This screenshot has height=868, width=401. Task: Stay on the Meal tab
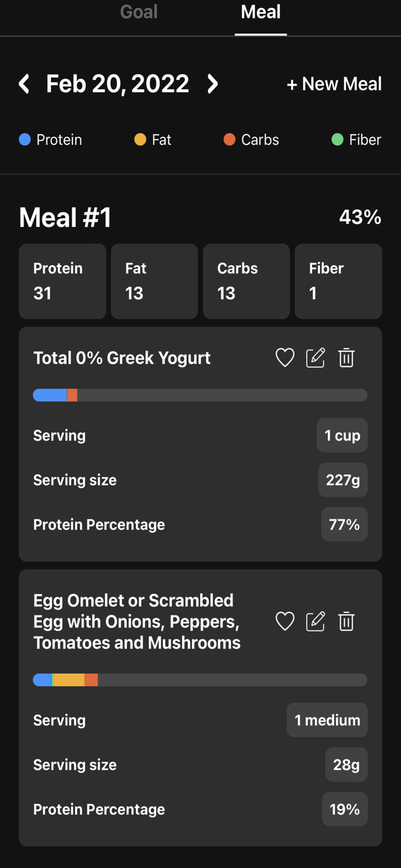point(260,12)
